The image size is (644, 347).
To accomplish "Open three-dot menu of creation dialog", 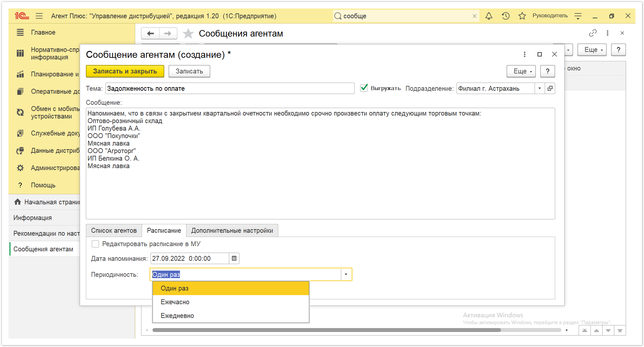I will pos(524,54).
